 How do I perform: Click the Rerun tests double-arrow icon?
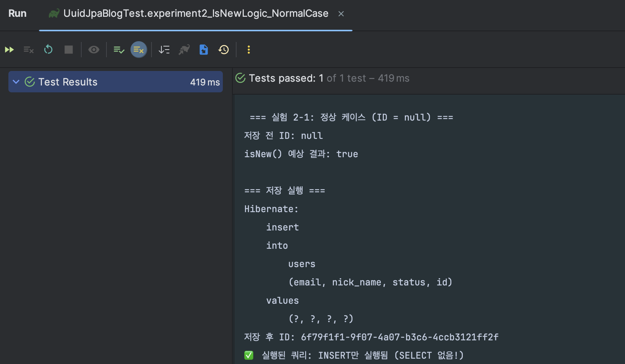[9, 50]
